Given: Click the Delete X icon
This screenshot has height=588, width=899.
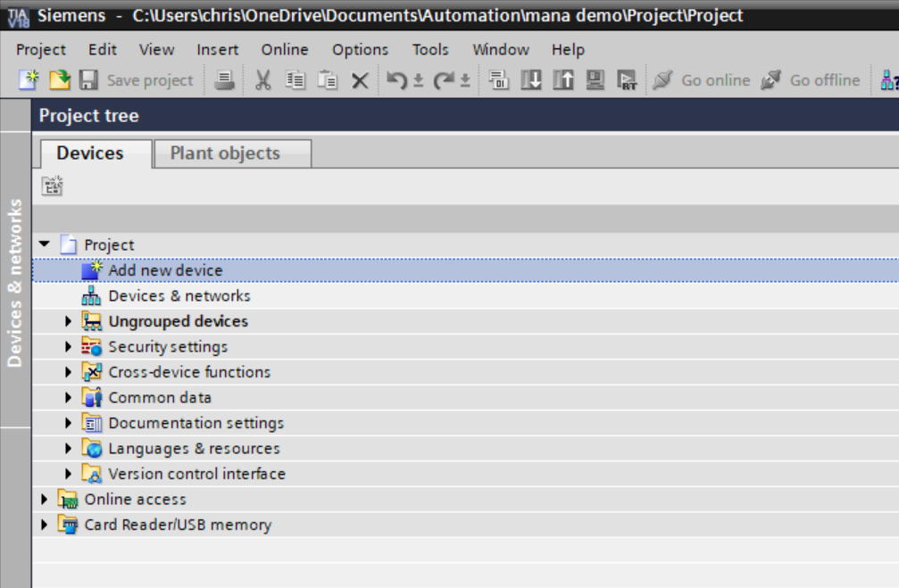Looking at the screenshot, I should click(360, 80).
